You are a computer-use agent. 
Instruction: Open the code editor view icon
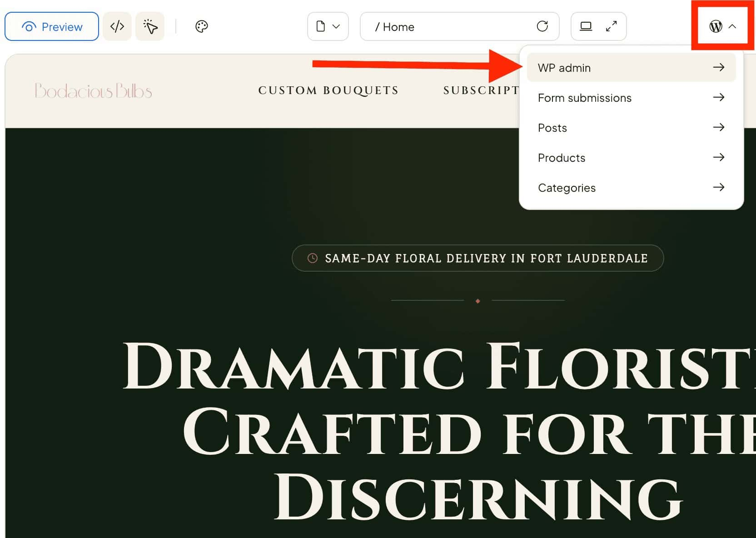click(117, 26)
